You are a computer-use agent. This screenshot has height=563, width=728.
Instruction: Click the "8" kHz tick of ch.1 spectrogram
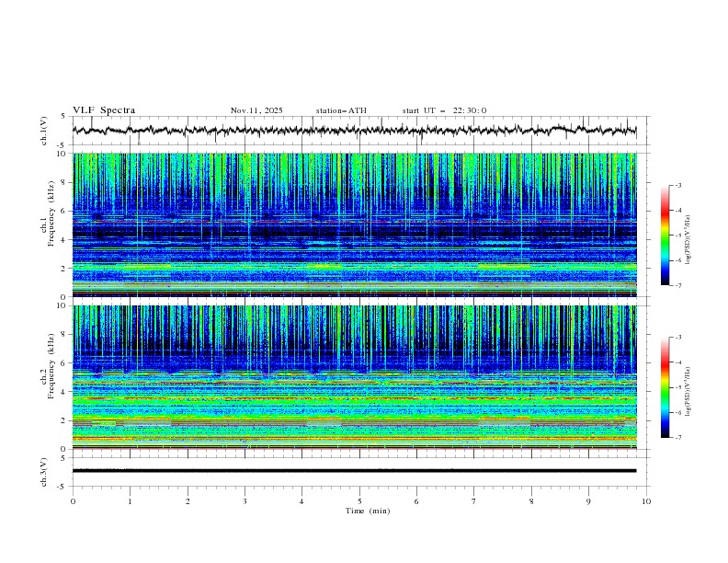click(64, 182)
